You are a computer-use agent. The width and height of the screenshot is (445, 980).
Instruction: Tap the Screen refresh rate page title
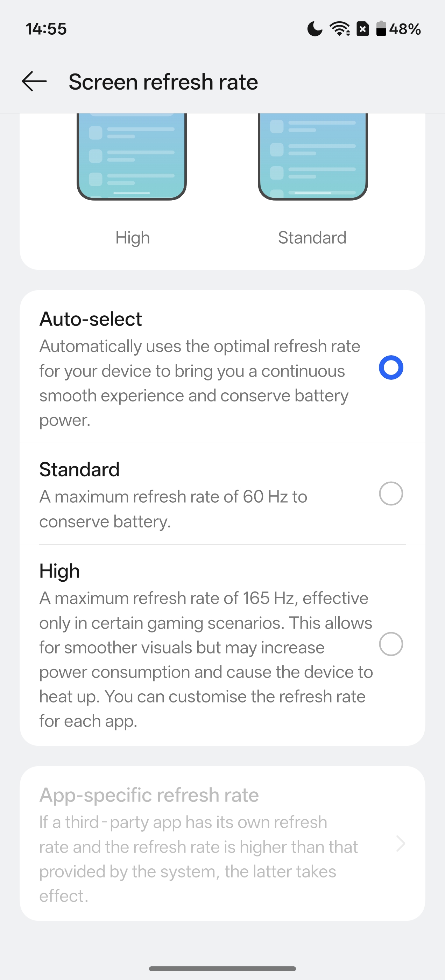tap(163, 82)
